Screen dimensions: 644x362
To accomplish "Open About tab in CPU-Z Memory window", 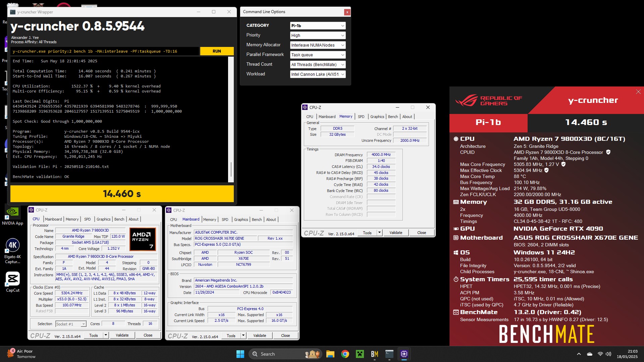I will (407, 117).
